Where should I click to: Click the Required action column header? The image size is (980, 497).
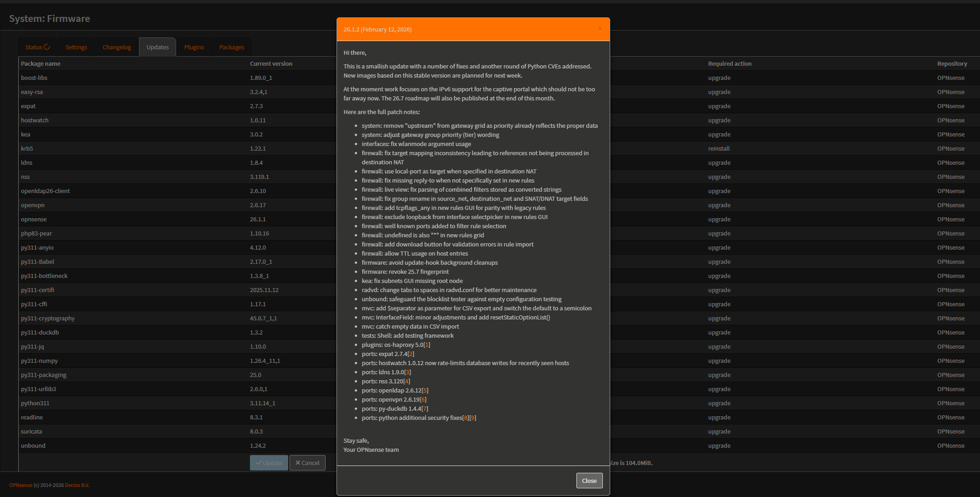point(730,63)
